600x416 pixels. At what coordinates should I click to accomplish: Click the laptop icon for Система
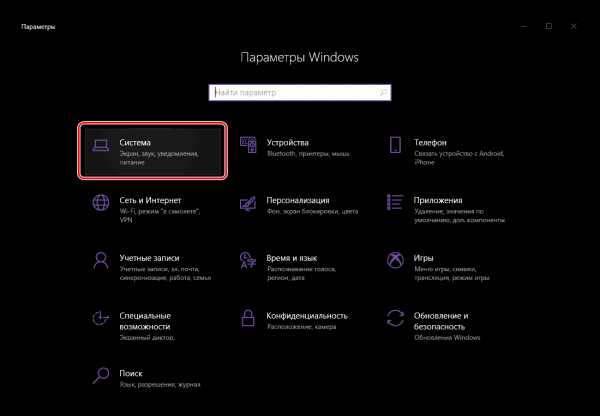101,146
